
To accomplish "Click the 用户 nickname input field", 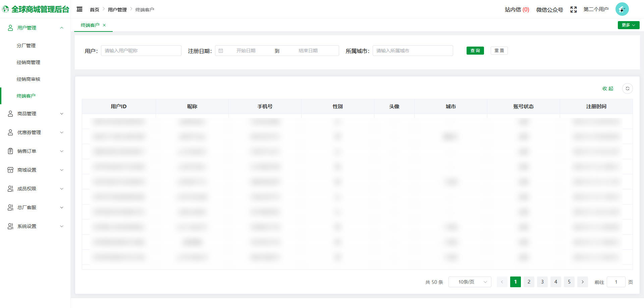I will (141, 50).
